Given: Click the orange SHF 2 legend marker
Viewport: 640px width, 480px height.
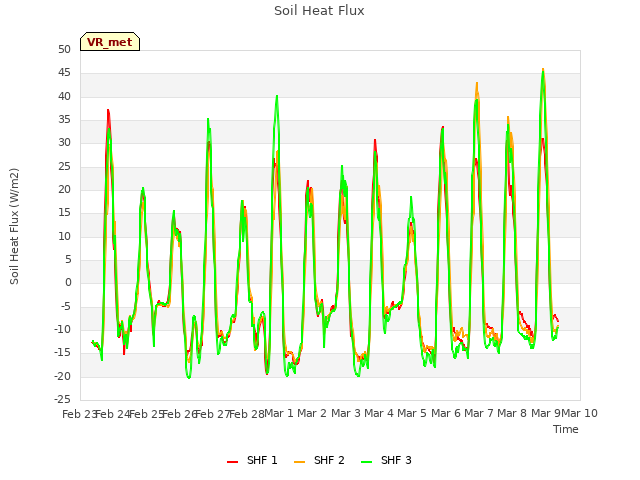Looking at the screenshot, I should (x=299, y=462).
